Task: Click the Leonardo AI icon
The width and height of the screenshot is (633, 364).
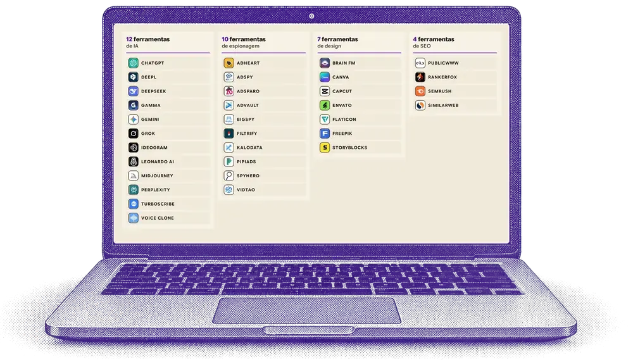Action: pos(133,162)
